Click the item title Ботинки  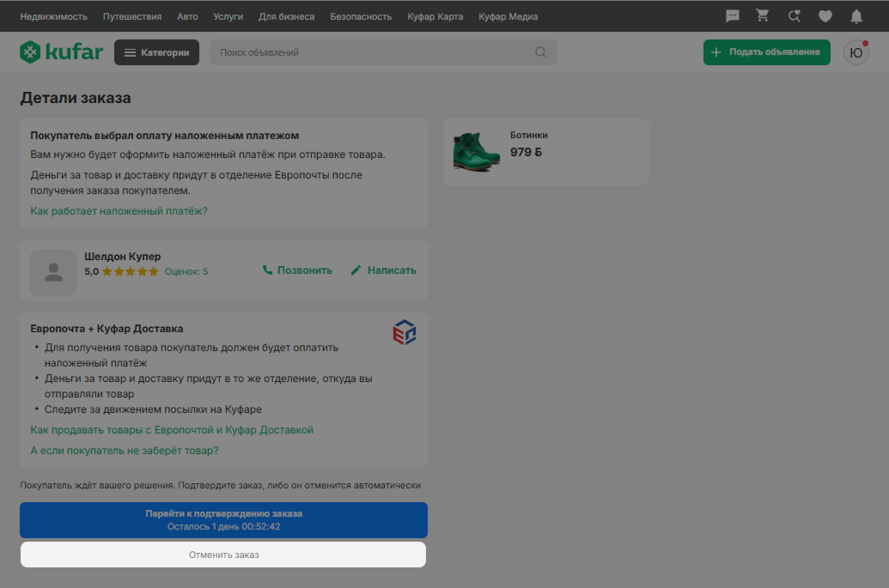point(528,135)
